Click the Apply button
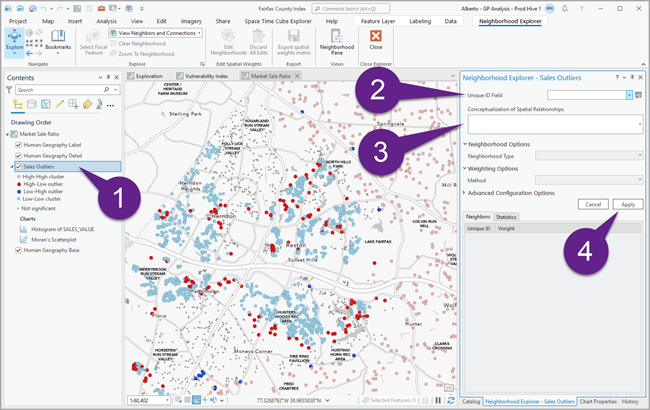The image size is (650, 410). tap(626, 203)
